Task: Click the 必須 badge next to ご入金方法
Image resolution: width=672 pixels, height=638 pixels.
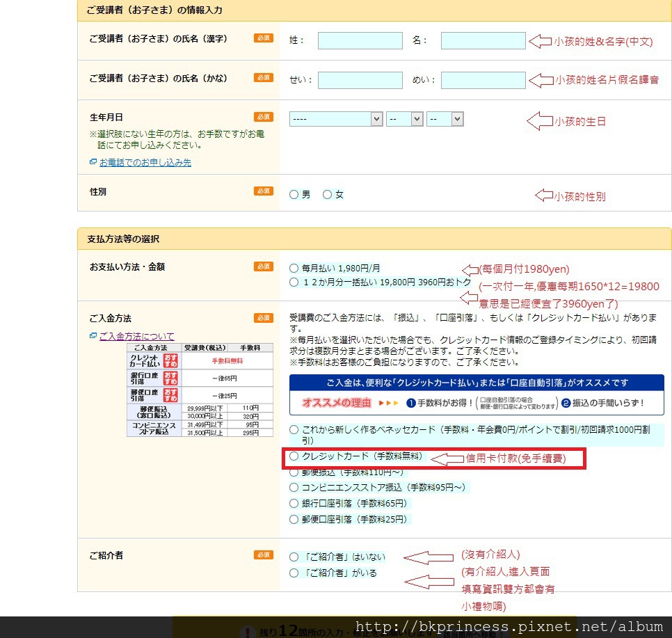Action: pyautogui.click(x=264, y=318)
